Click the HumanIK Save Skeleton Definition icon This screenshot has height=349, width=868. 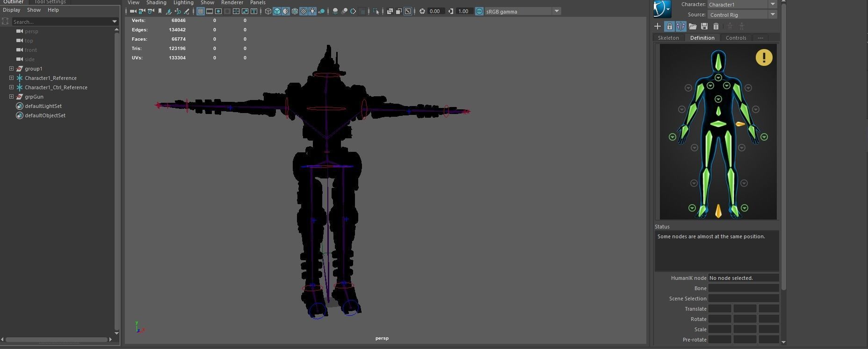(x=704, y=26)
